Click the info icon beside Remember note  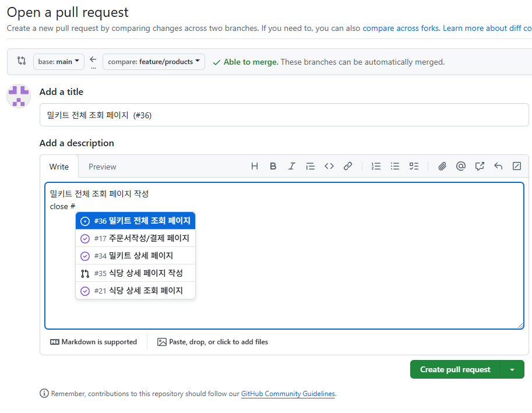[x=44, y=393]
